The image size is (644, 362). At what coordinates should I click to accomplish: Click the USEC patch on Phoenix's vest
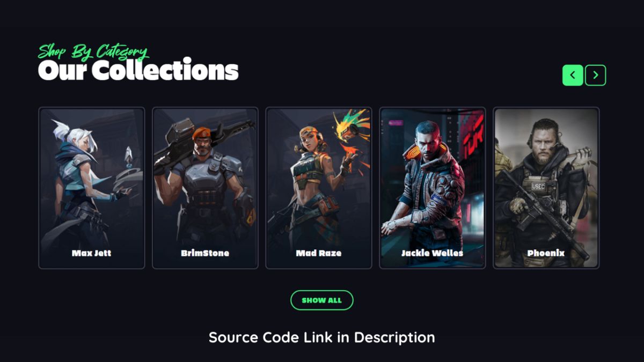538,186
